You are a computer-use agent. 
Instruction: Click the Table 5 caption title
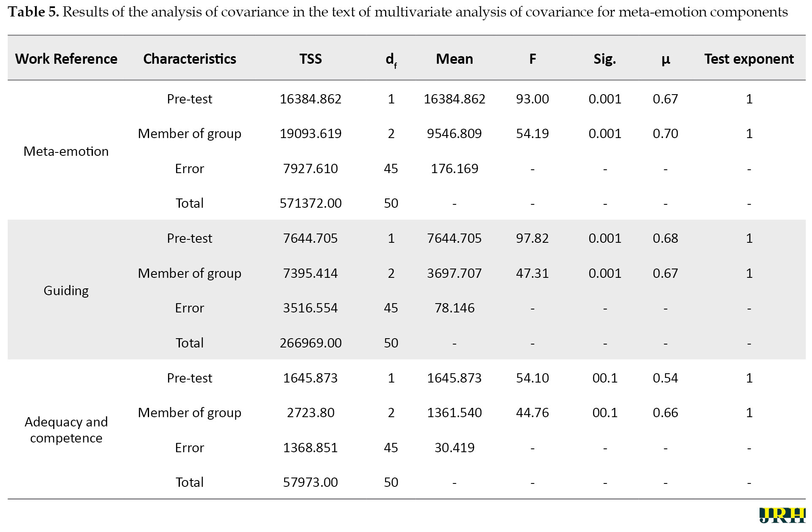[398, 12]
